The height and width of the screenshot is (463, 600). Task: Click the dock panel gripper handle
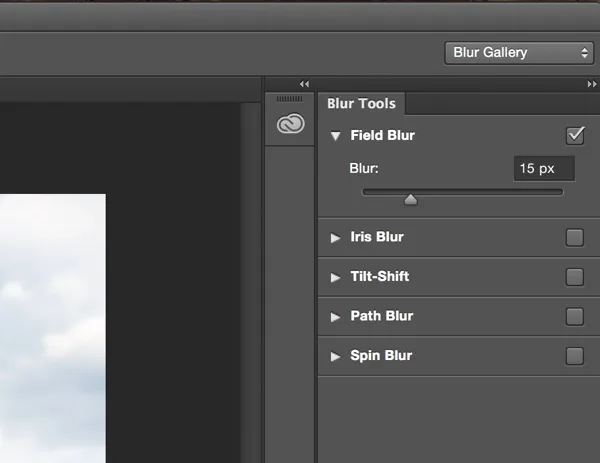coord(289,99)
